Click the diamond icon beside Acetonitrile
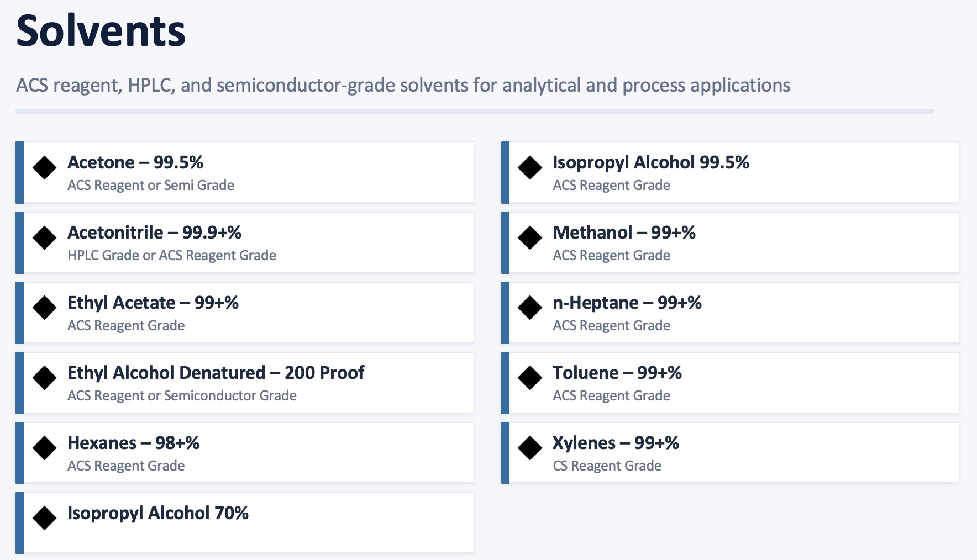 click(45, 237)
